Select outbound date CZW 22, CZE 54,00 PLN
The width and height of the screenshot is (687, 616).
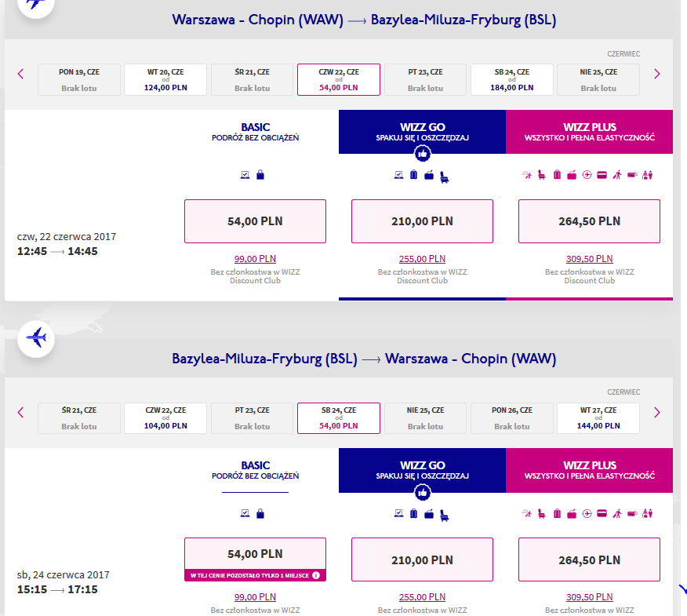[339, 79]
